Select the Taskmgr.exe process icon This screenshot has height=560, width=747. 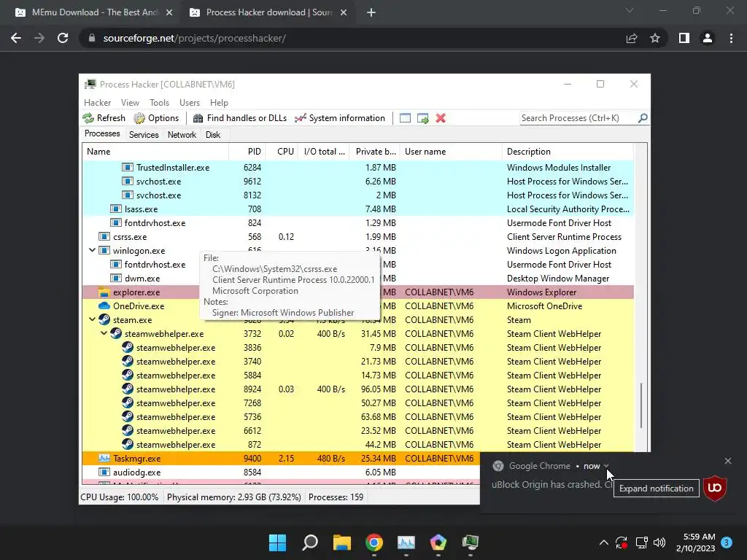pos(104,458)
